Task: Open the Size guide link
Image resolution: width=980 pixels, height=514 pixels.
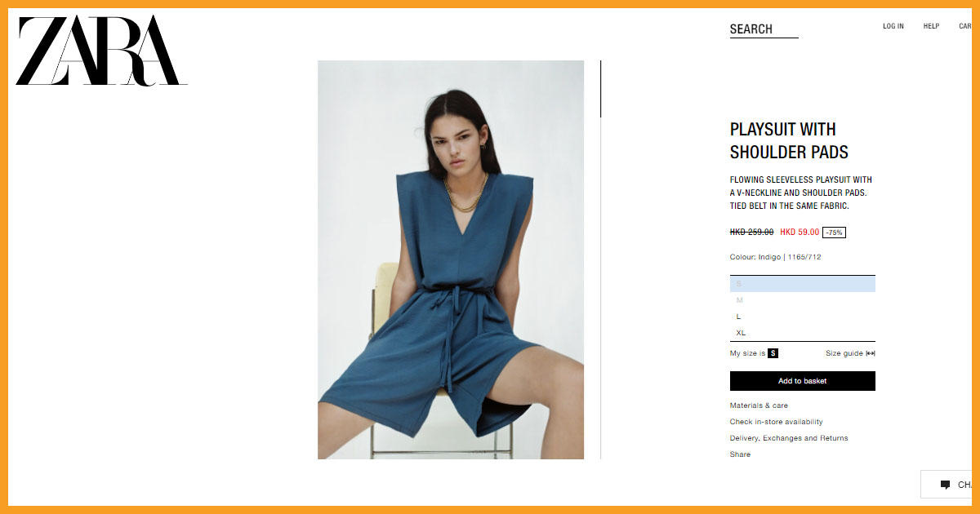Action: [844, 353]
